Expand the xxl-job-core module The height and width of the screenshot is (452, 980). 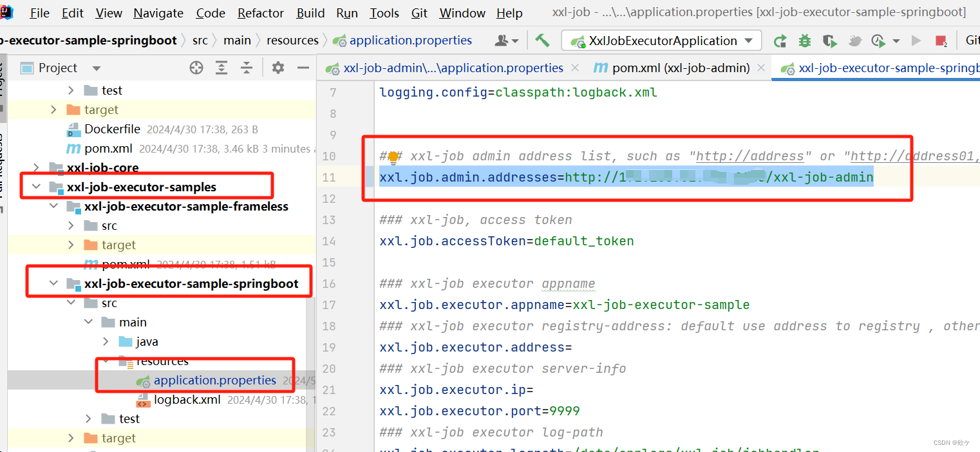click(x=37, y=167)
